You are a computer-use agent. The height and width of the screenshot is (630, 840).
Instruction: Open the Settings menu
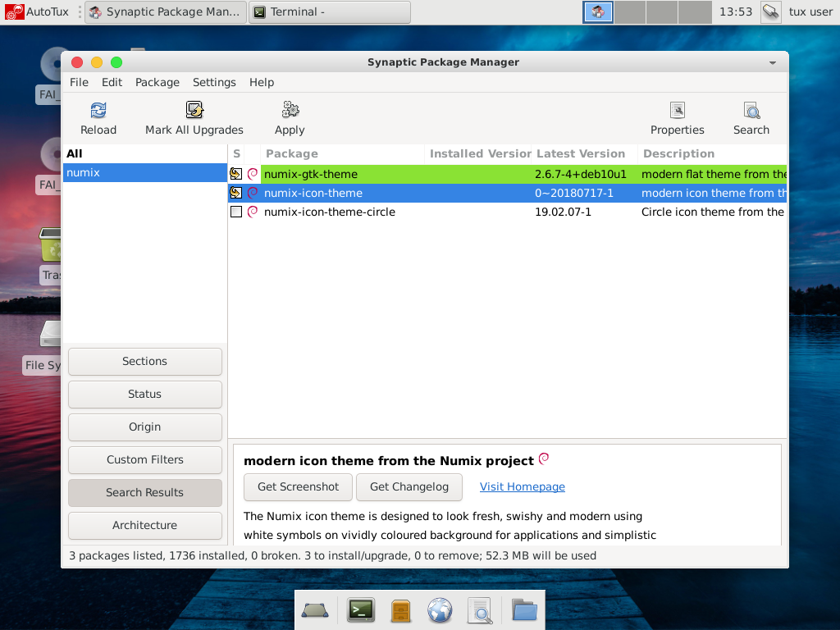214,82
